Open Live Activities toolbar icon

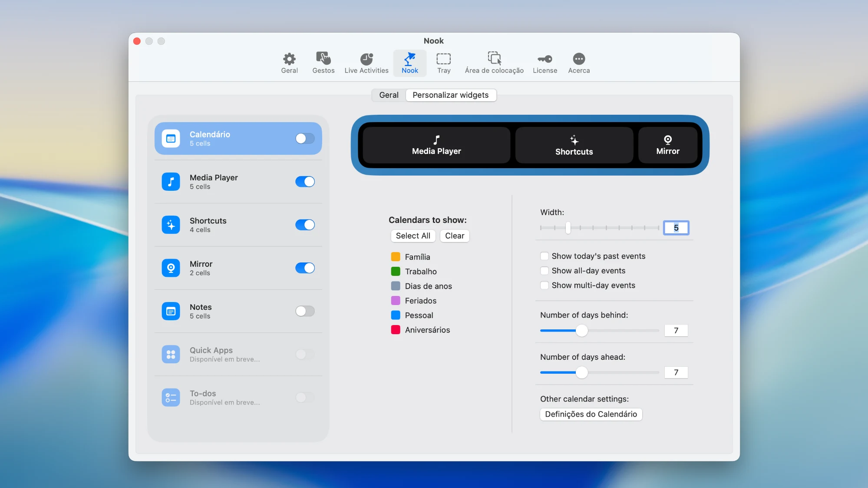click(x=366, y=59)
